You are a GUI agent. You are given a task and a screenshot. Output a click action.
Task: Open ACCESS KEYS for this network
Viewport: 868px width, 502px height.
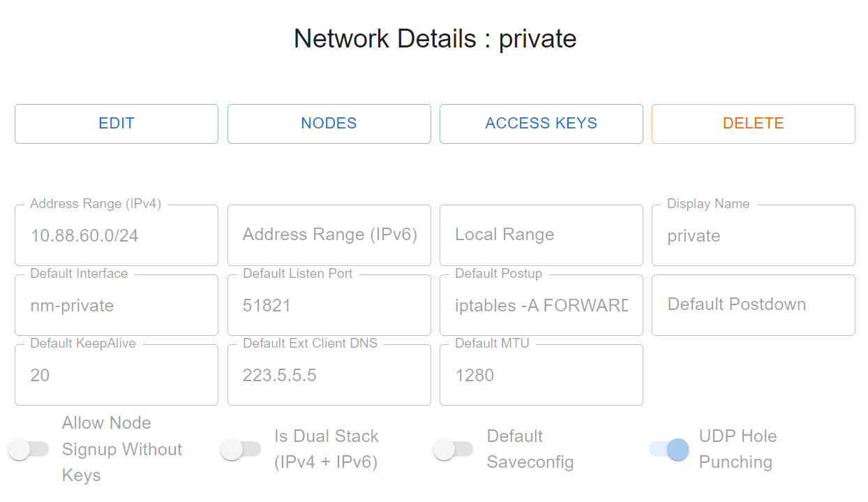[x=541, y=124]
